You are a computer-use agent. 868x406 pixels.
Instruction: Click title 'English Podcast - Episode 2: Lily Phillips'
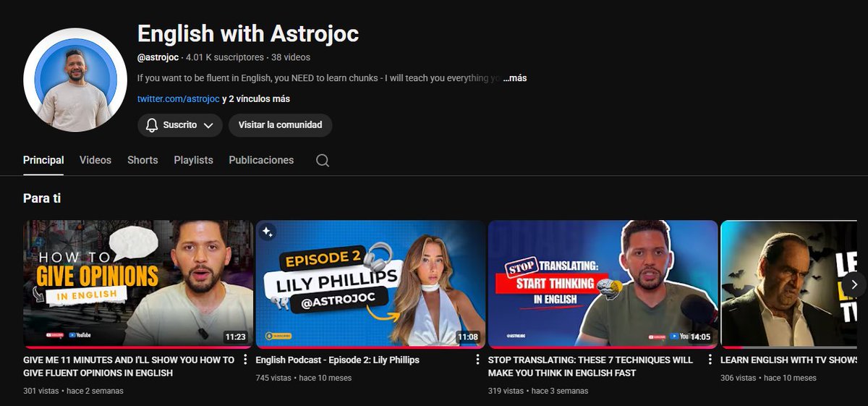coord(338,360)
